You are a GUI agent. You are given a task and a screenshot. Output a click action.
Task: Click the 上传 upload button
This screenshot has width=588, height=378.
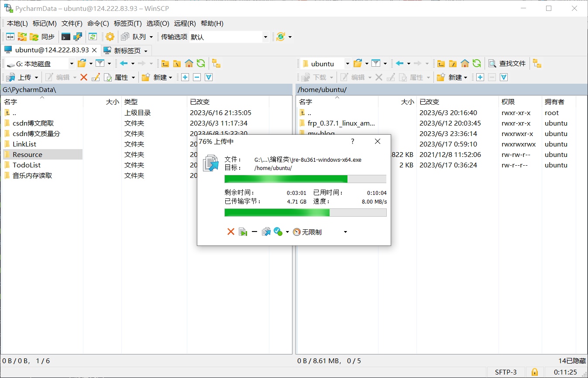coord(20,77)
